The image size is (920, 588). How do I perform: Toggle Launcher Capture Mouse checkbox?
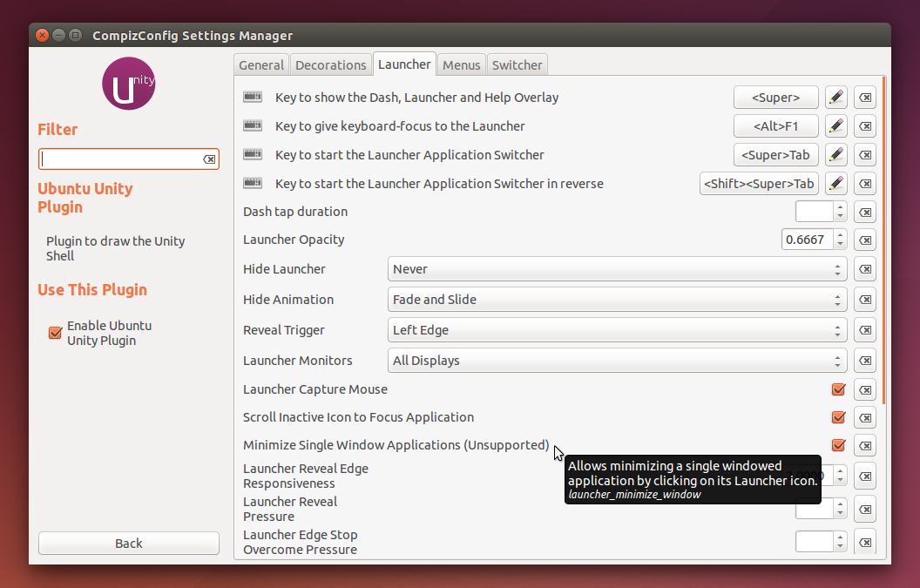(838, 389)
